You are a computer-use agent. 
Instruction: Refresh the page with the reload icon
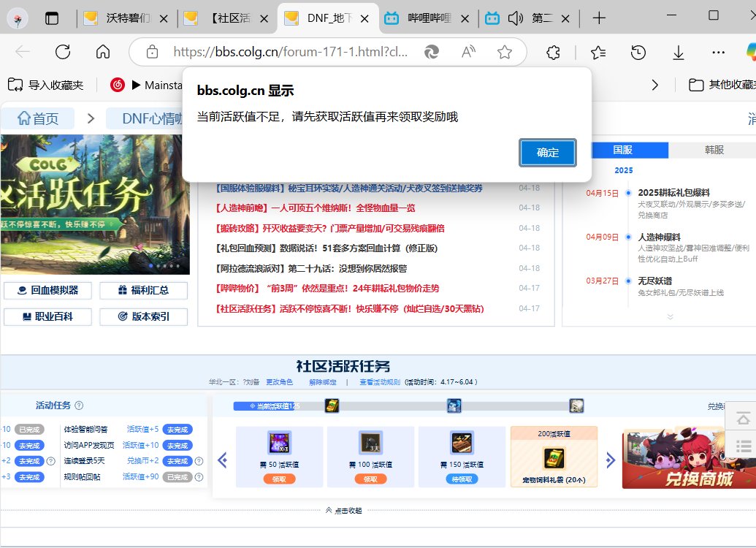63,52
